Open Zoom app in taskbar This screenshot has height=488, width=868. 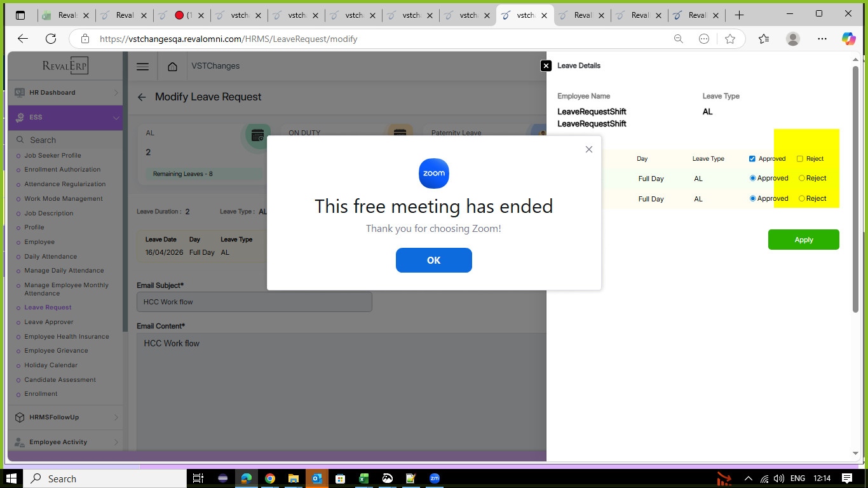point(435,478)
